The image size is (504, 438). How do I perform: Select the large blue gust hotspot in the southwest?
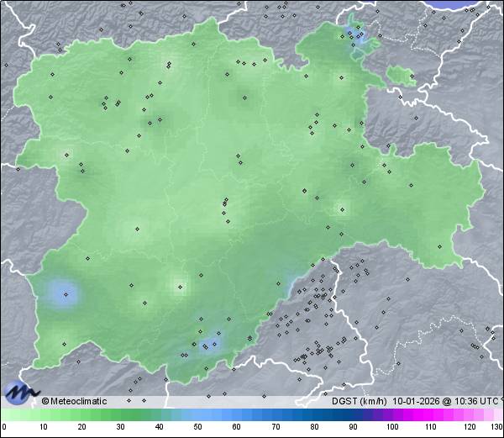tap(64, 293)
